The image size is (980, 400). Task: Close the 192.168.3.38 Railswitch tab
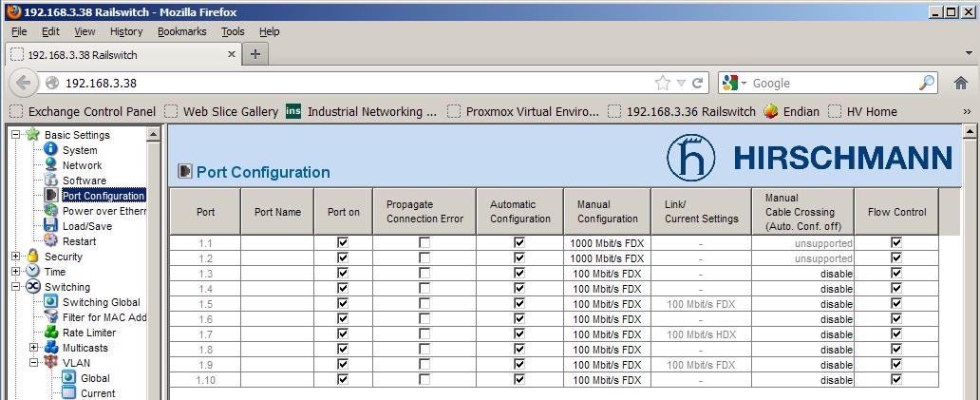point(232,54)
